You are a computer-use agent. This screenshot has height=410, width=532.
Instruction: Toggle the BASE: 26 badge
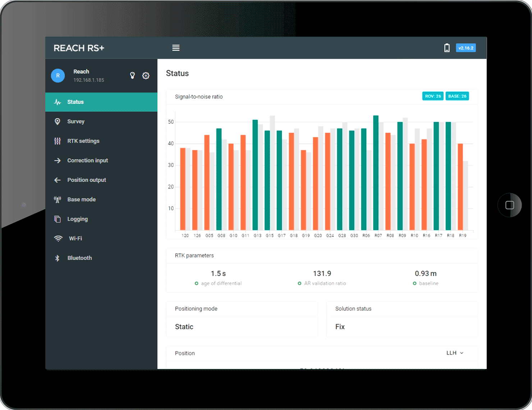coord(457,96)
